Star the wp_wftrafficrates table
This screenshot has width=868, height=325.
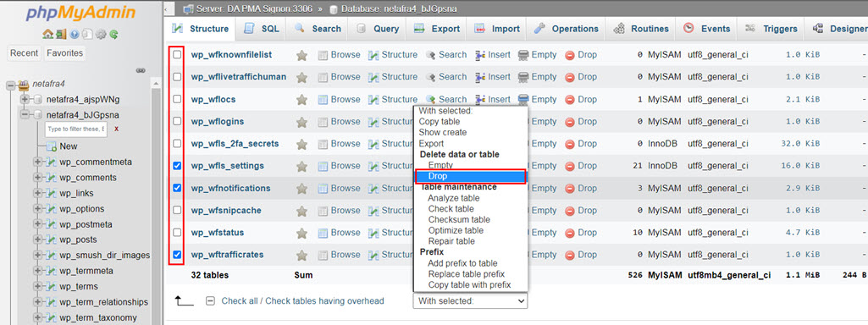301,255
